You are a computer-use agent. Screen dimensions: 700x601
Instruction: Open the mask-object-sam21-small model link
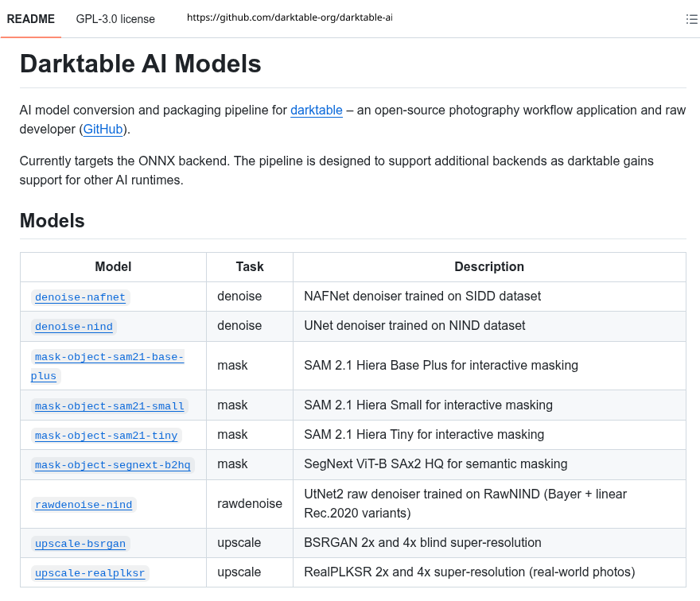pyautogui.click(x=110, y=406)
